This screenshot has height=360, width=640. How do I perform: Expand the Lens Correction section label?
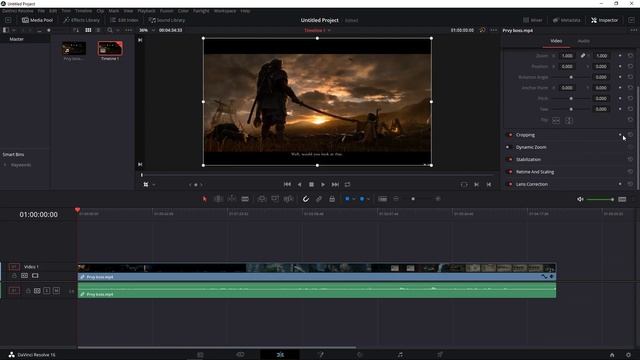pos(531,184)
